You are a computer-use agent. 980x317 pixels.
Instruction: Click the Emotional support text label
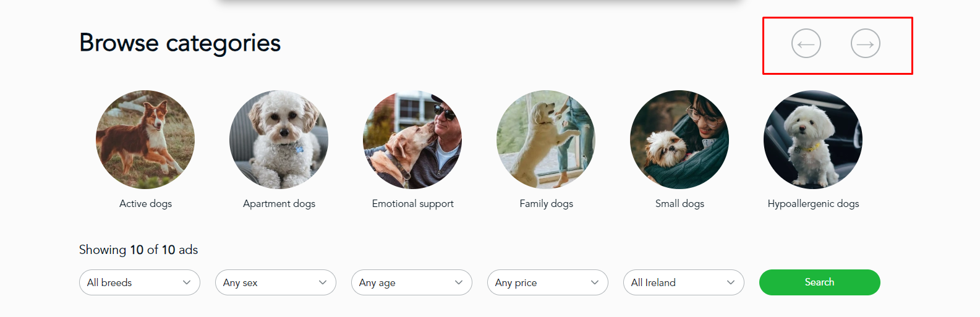point(412,203)
